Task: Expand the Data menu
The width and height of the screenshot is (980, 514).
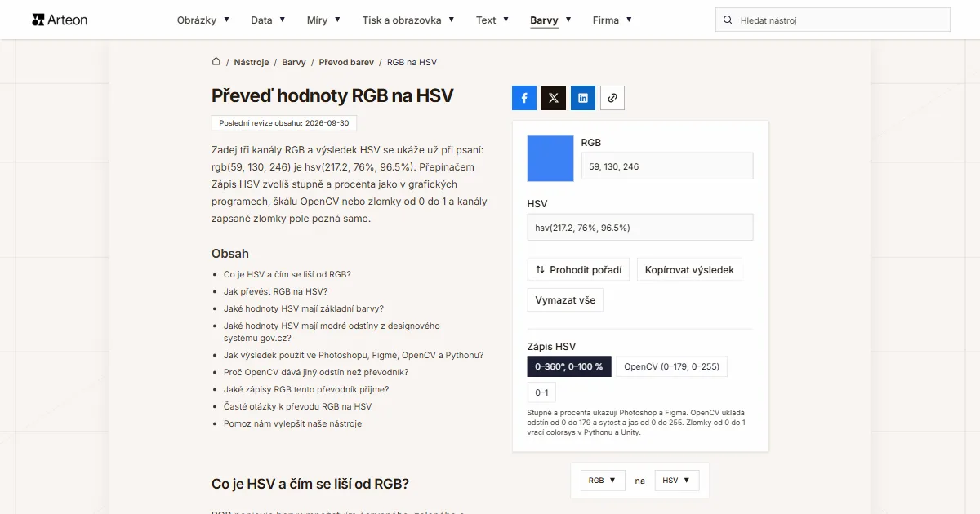Action: pos(268,20)
